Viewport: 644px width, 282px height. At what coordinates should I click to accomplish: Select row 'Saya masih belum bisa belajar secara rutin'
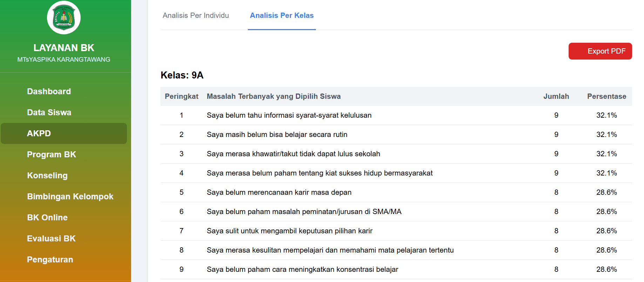pyautogui.click(x=396, y=135)
